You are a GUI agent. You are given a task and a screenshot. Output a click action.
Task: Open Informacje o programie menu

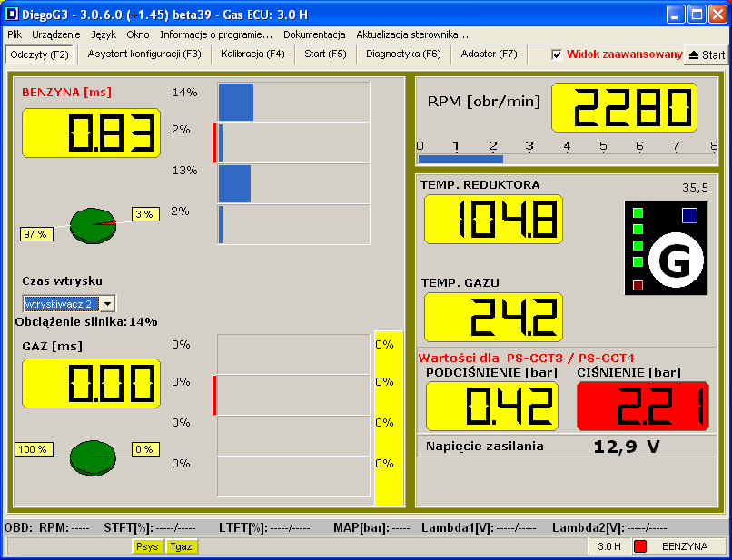point(216,34)
